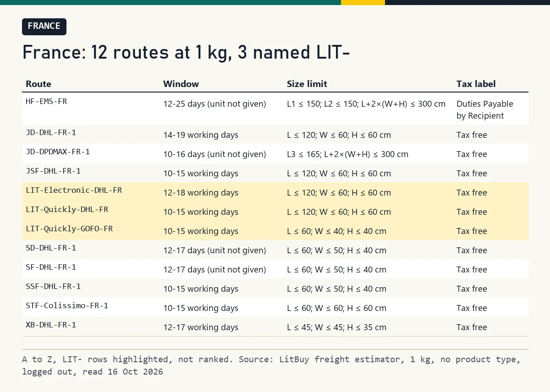
Task: Select the HF-EMS-FR route cell
Action: [x=46, y=101]
